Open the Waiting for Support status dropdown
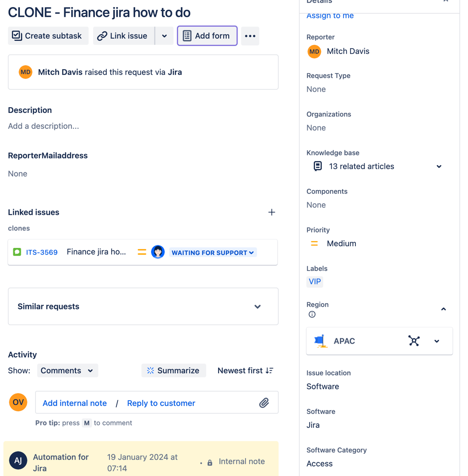The height and width of the screenshot is (476, 468). (213, 252)
